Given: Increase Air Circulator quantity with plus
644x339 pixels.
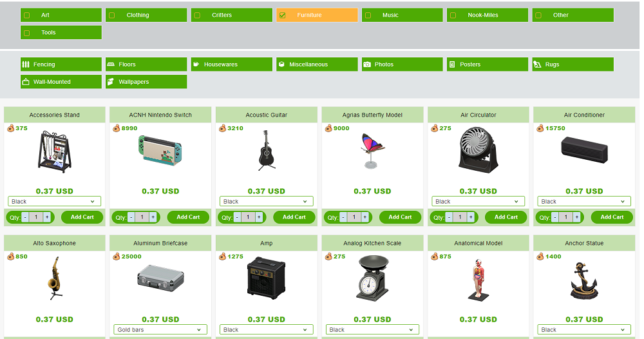Looking at the screenshot, I should click(x=471, y=217).
